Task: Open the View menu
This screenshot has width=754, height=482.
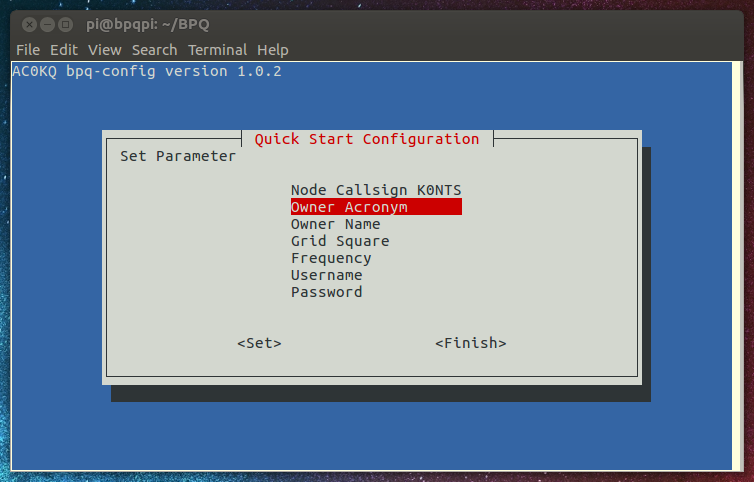Action: tap(104, 50)
